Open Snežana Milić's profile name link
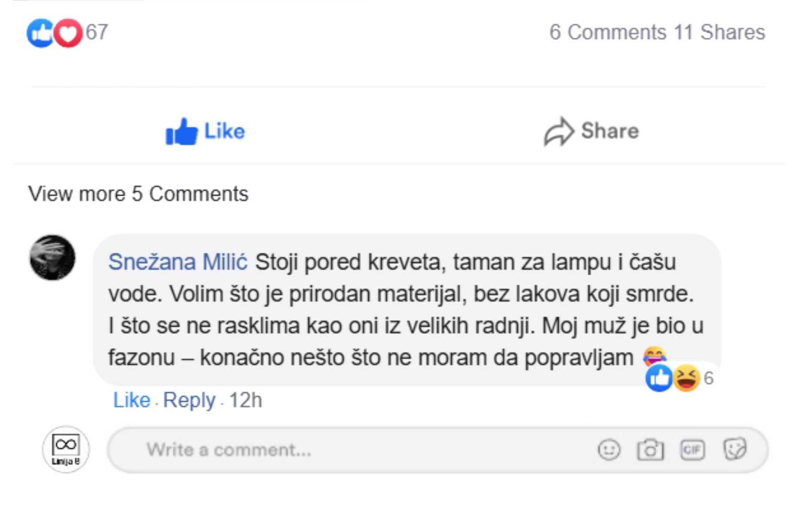The height and width of the screenshot is (532, 798). [x=178, y=262]
